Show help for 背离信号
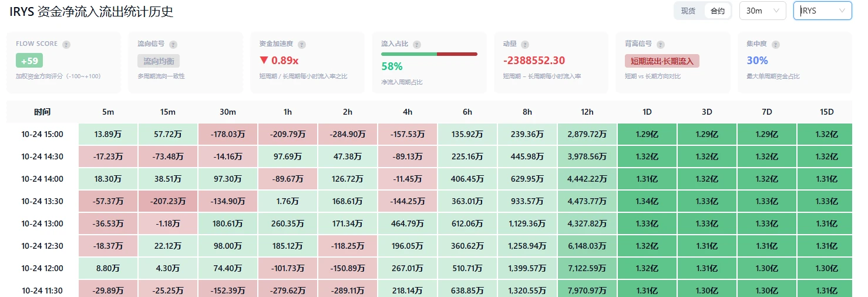This screenshot has height=297, width=868. [x=661, y=44]
